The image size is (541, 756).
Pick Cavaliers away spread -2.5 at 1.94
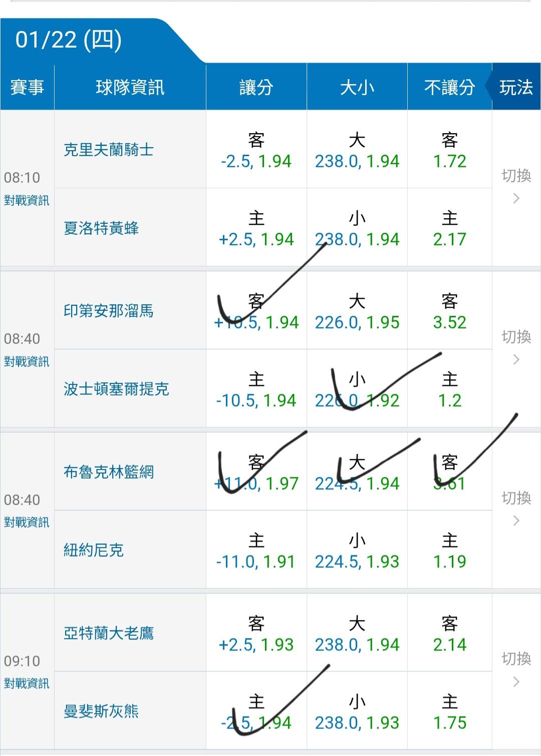[x=256, y=150]
